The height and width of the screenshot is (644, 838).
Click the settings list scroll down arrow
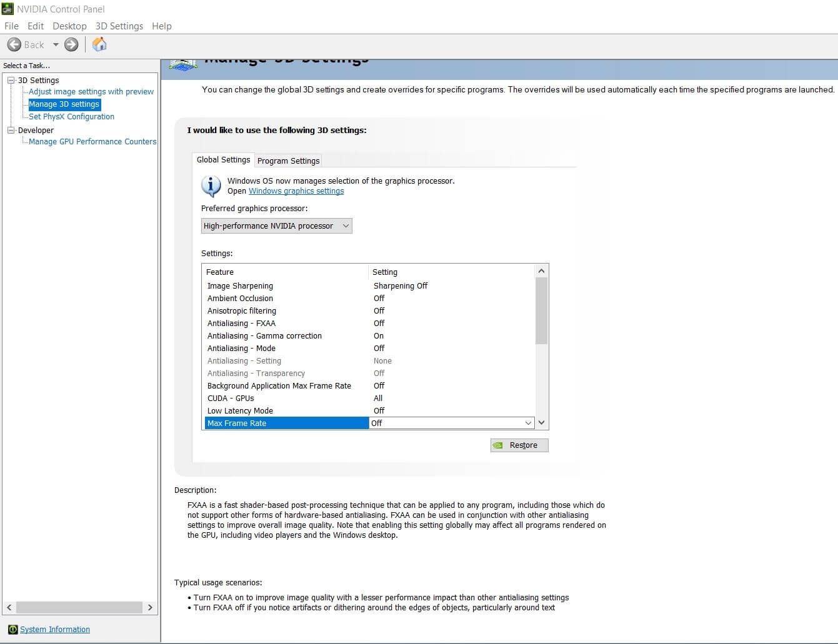541,423
